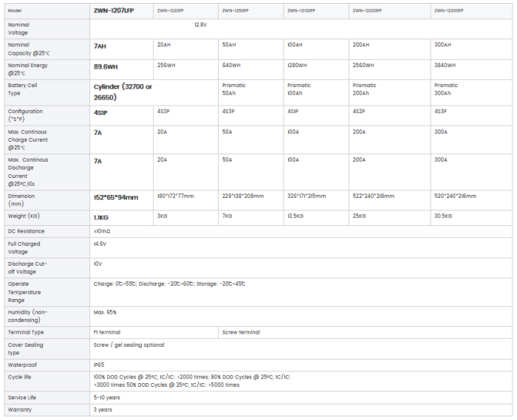Select the 14.6V full charged voltage value
517x420 pixels.
click(100, 243)
